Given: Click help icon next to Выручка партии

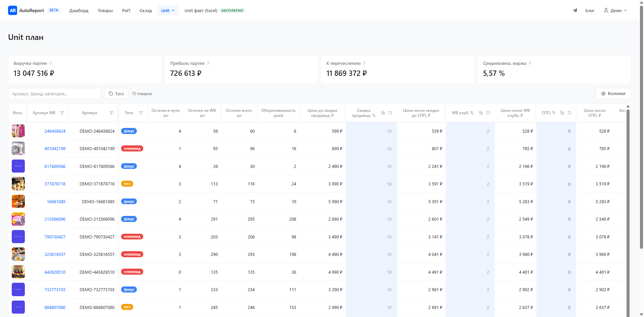Looking at the screenshot, I should pos(51,63).
